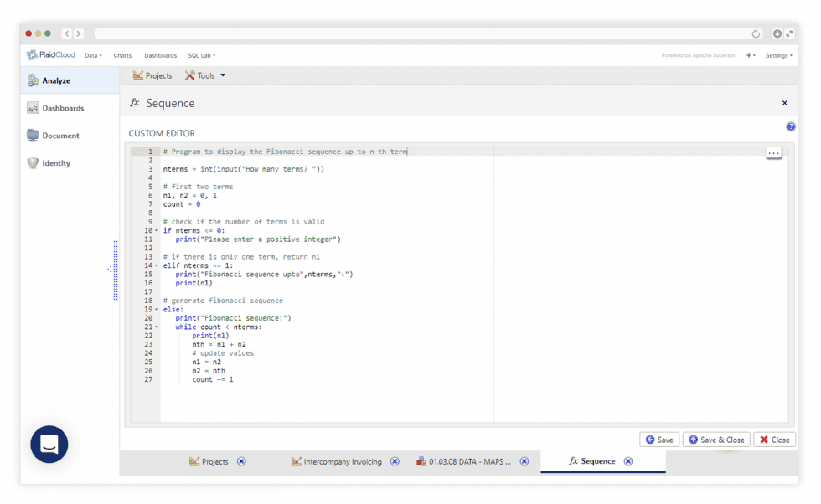Screen dimensions: 821x504
Task: Click line number 27 in the gutter
Action: coord(148,379)
